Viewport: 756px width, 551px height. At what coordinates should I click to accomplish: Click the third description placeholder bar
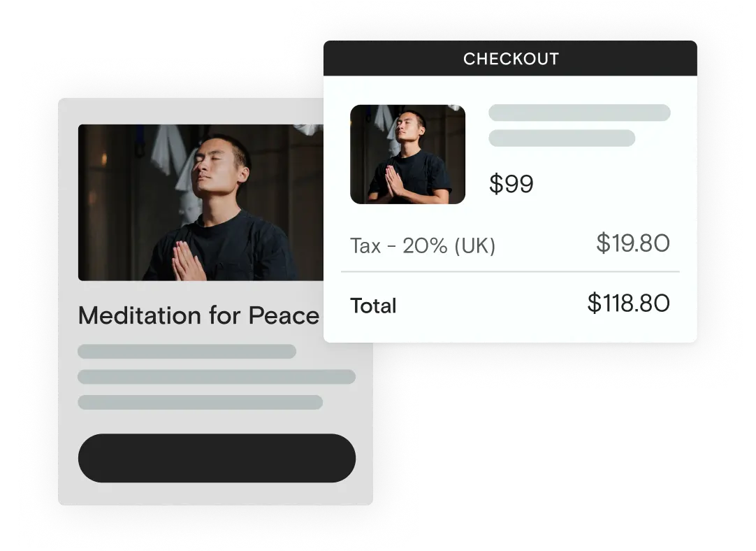(x=200, y=402)
